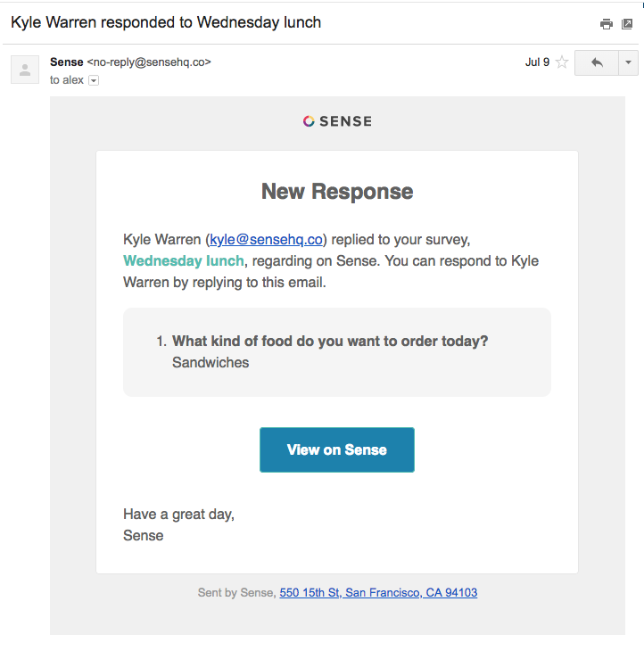Click the 'to alex' recipient text
Screen dimensions: 644x651
(x=66, y=79)
